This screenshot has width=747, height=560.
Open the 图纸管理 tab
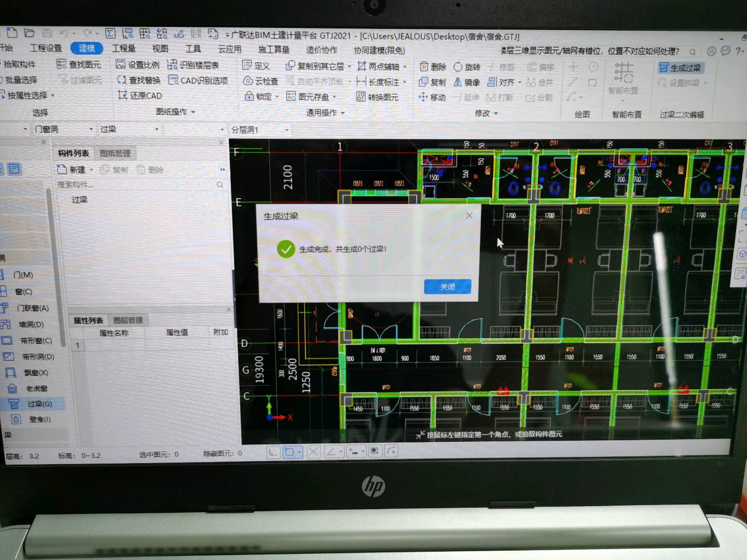(x=115, y=153)
